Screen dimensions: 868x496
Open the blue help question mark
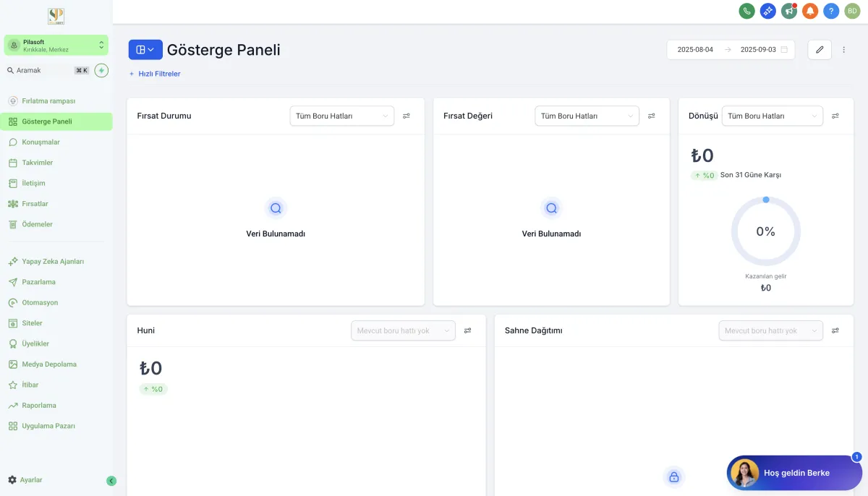click(x=831, y=11)
